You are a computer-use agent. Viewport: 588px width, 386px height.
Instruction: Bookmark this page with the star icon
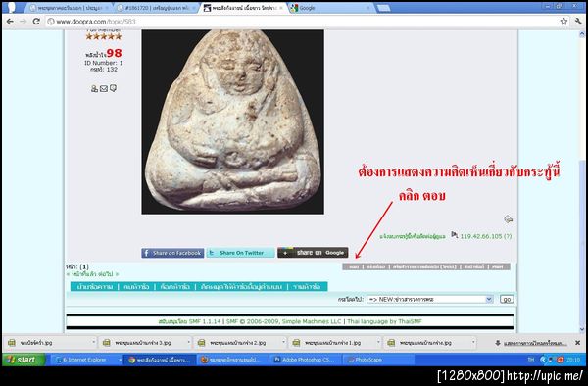pyautogui.click(x=563, y=22)
